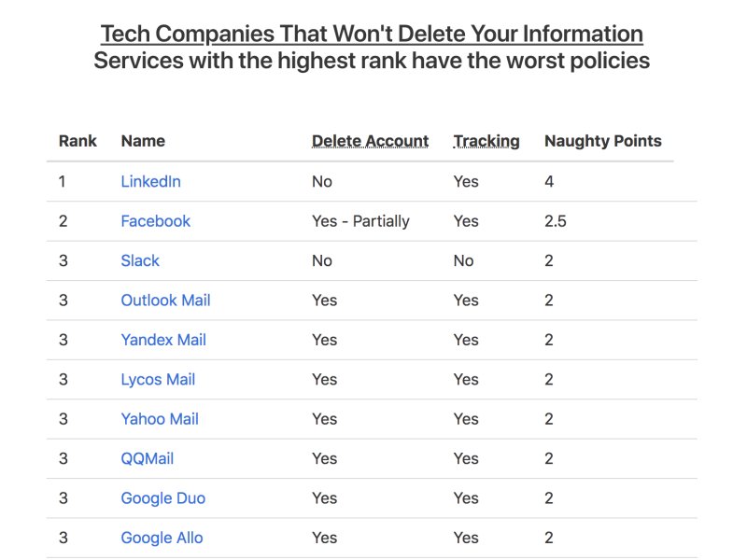Open the Facebook link
Viewport: 747px width, 560px height.
pos(155,221)
